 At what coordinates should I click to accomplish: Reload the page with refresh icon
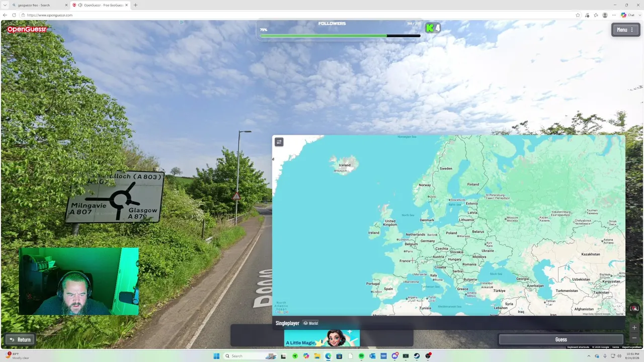pyautogui.click(x=14, y=15)
